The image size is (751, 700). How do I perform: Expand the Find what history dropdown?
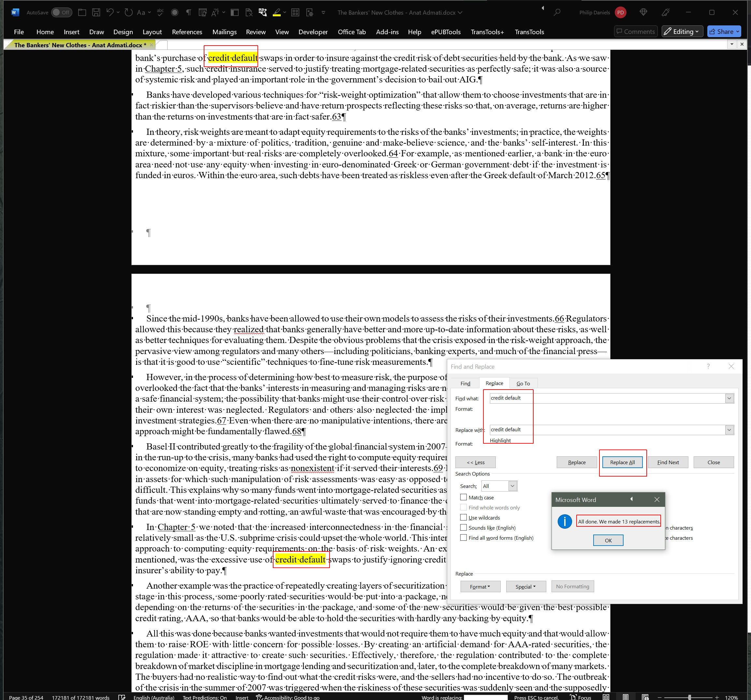[x=729, y=398]
